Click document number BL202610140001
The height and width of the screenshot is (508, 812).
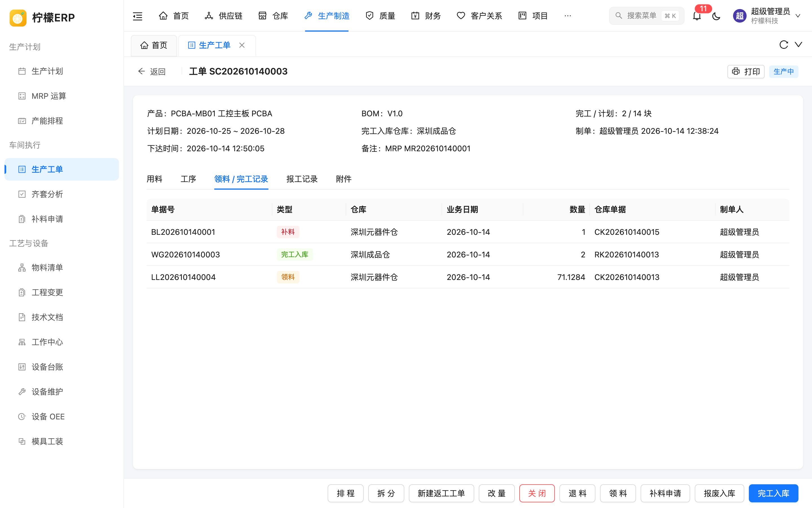coord(183,232)
